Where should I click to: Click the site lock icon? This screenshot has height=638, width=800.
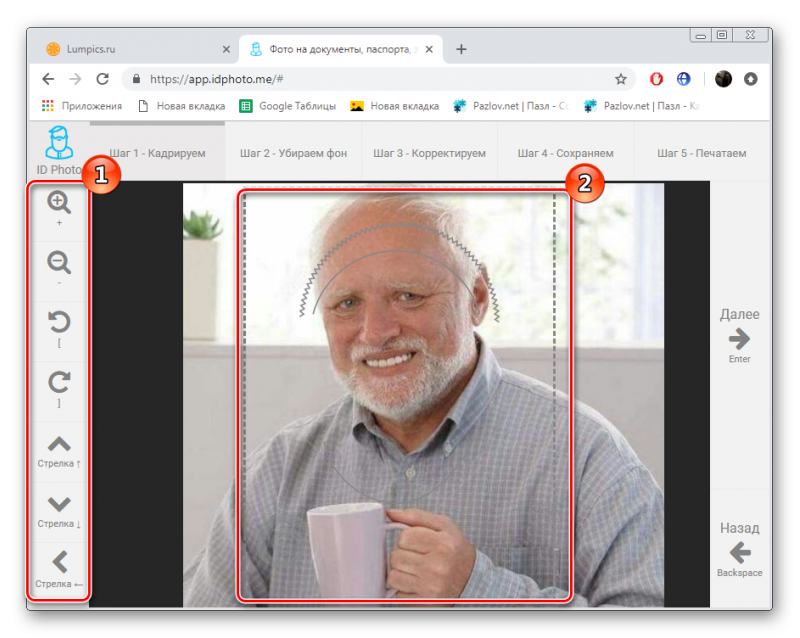click(x=136, y=79)
